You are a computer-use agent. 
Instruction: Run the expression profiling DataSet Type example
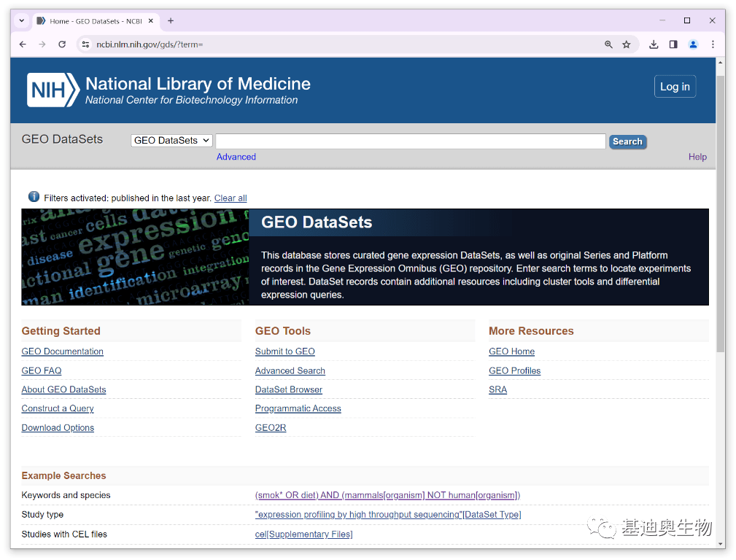(x=388, y=515)
